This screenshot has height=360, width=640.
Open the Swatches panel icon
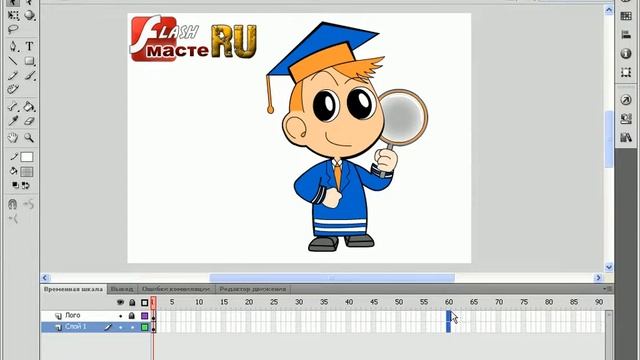coord(626,16)
